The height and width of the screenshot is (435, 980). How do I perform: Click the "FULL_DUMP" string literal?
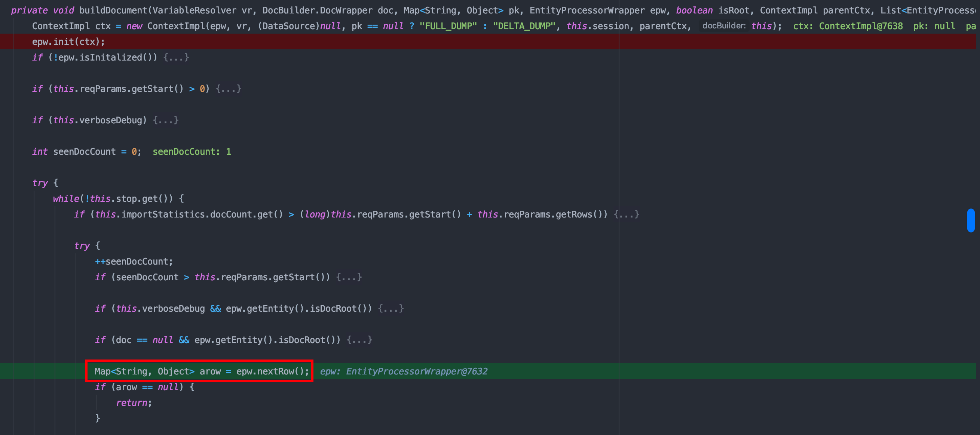pos(448,26)
